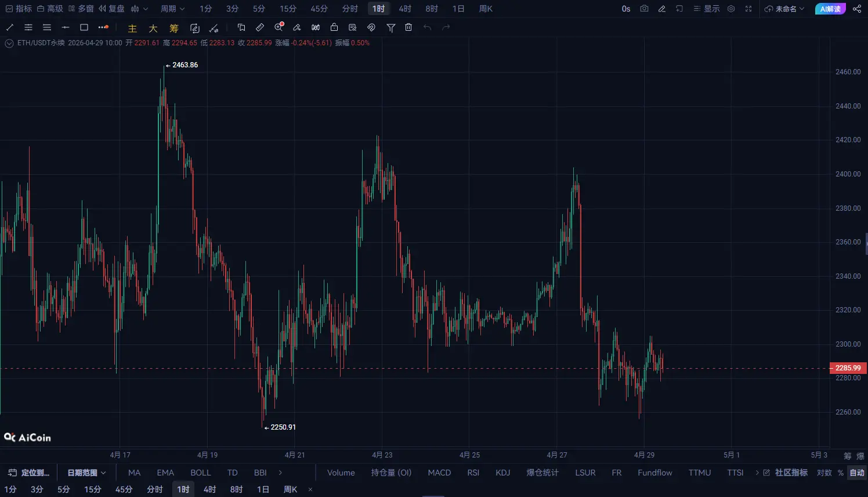The width and height of the screenshot is (868, 497).
Task: Open the drawing filter funnel
Action: [391, 27]
